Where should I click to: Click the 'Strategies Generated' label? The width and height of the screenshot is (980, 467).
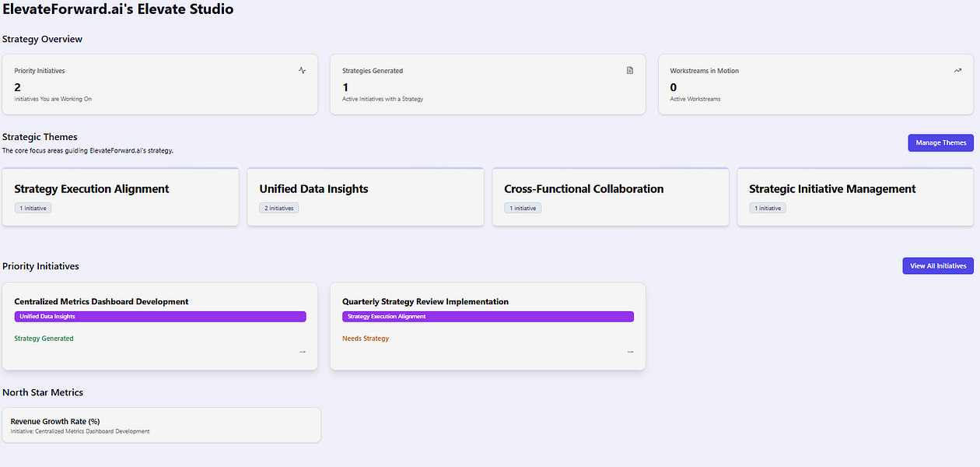373,71
